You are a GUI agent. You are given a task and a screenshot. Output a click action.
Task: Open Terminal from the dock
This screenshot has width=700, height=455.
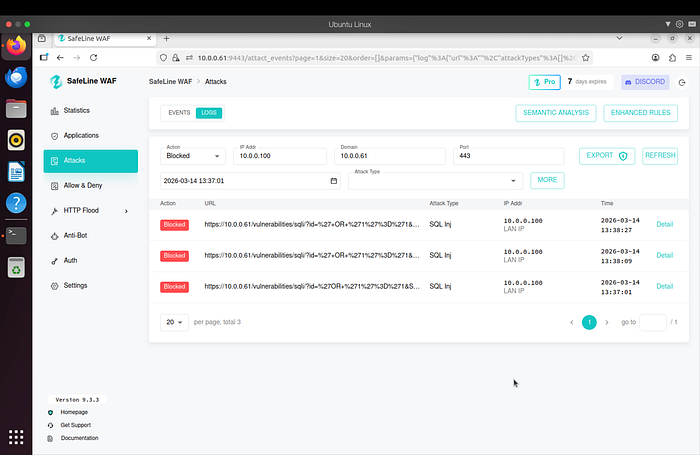(16, 235)
